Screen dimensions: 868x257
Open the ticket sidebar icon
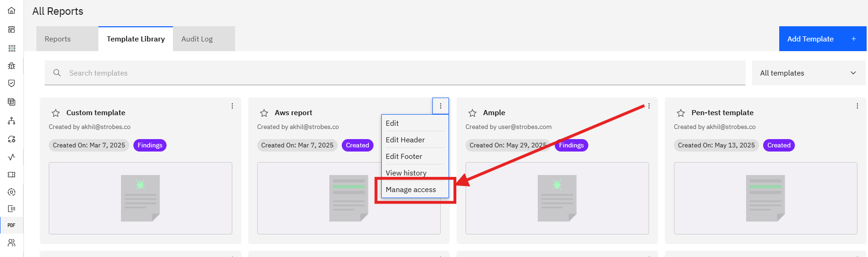click(11, 175)
